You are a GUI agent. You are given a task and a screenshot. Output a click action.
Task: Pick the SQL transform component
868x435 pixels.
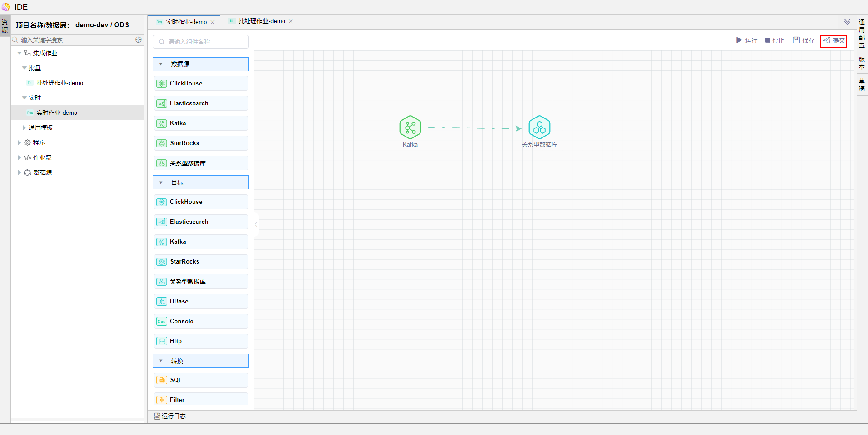click(x=201, y=380)
